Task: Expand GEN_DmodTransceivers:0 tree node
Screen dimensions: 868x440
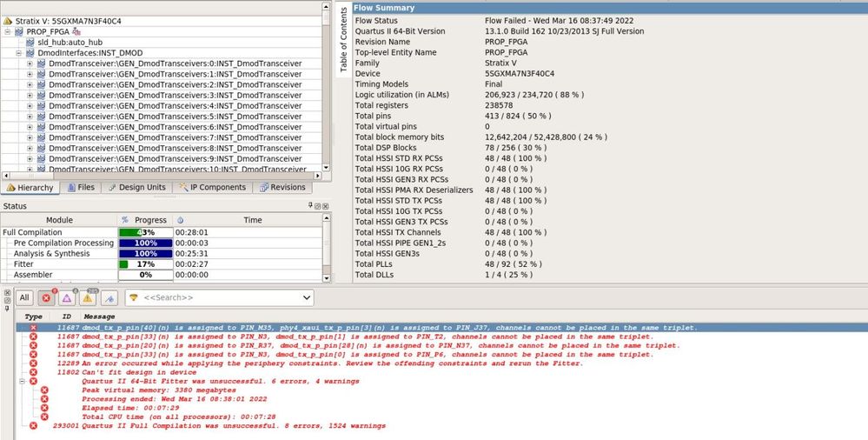Action: point(30,63)
